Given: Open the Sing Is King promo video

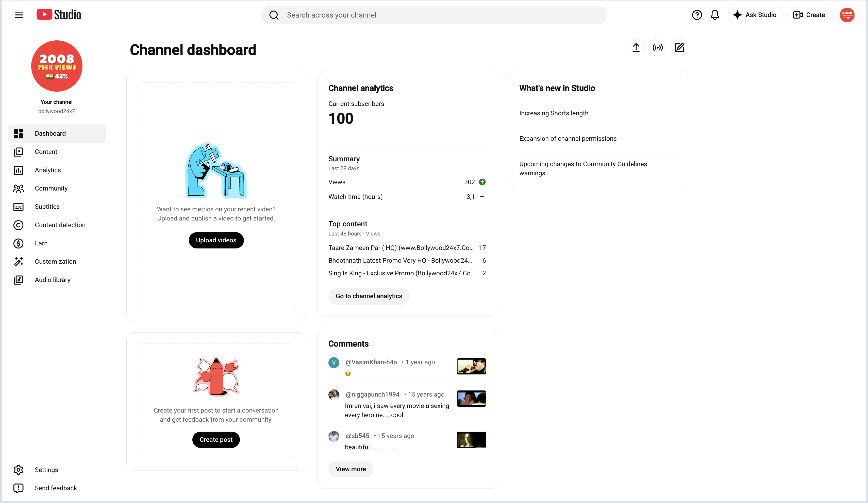Looking at the screenshot, I should coord(402,273).
